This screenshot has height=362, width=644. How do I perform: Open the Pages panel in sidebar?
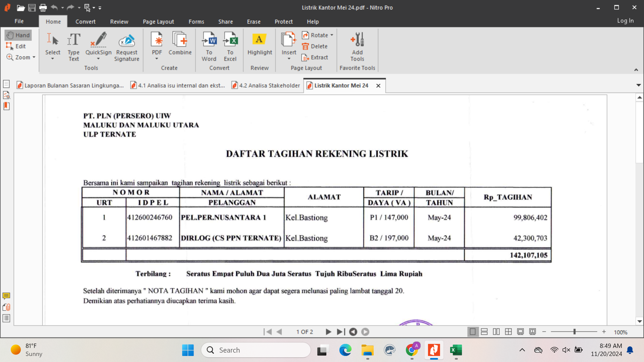[x=6, y=84]
